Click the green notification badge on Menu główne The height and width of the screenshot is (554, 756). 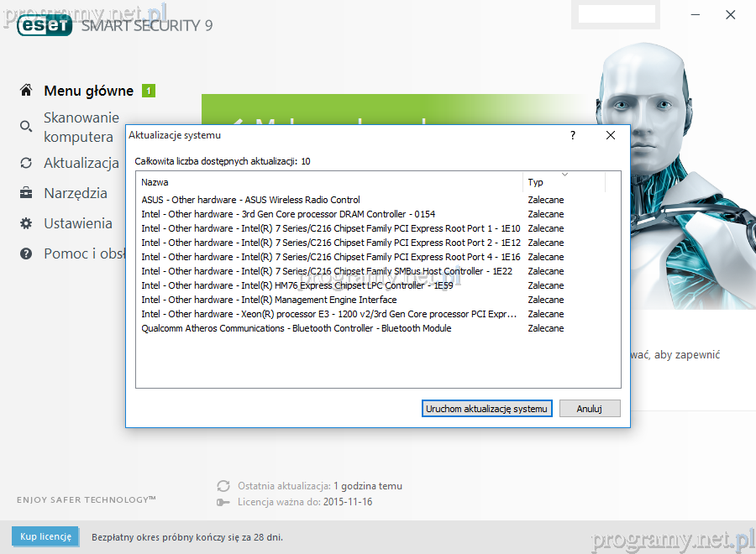tap(149, 91)
